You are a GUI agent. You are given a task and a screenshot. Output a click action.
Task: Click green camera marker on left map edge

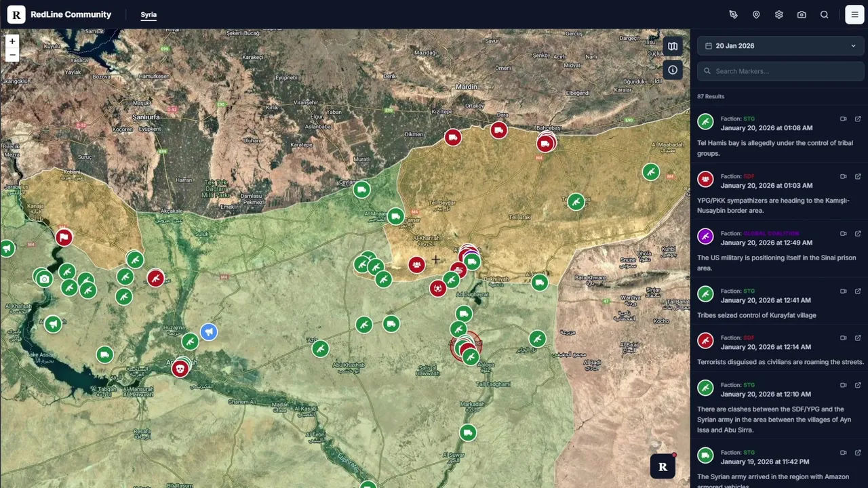(x=44, y=279)
